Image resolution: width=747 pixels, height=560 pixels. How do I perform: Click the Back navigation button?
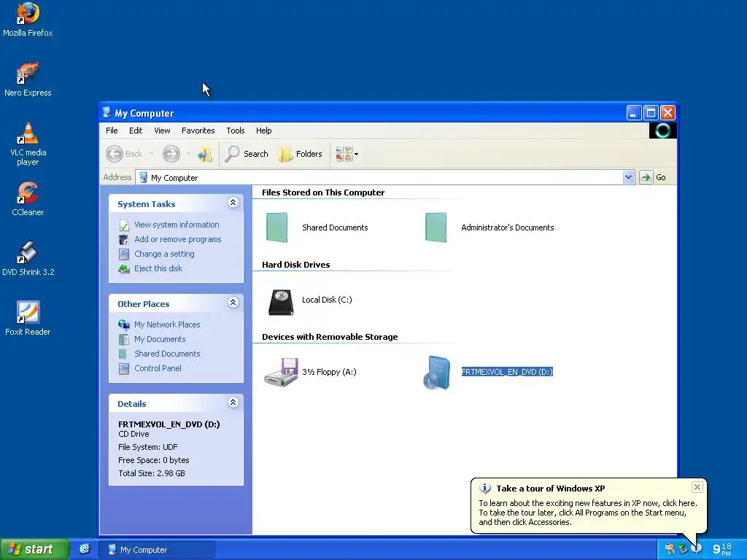pyautogui.click(x=124, y=154)
